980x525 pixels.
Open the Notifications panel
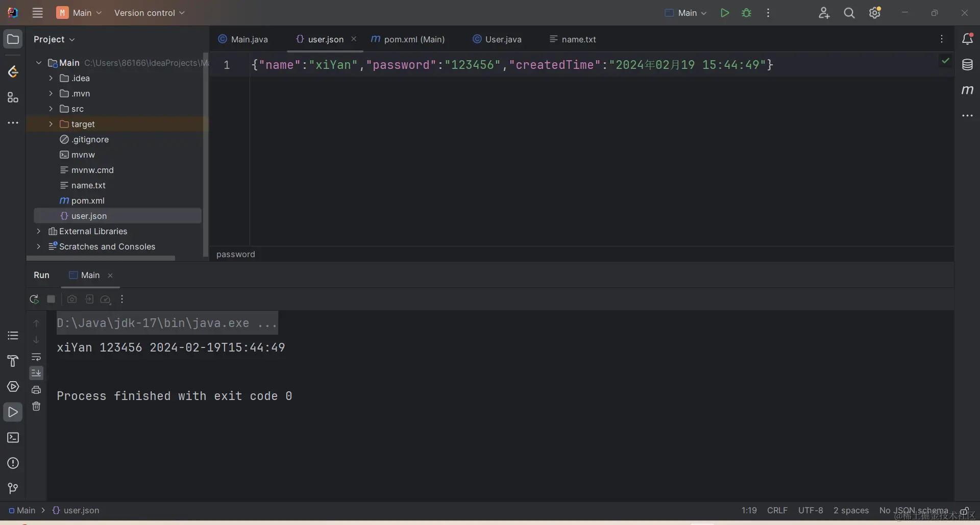pos(967,39)
